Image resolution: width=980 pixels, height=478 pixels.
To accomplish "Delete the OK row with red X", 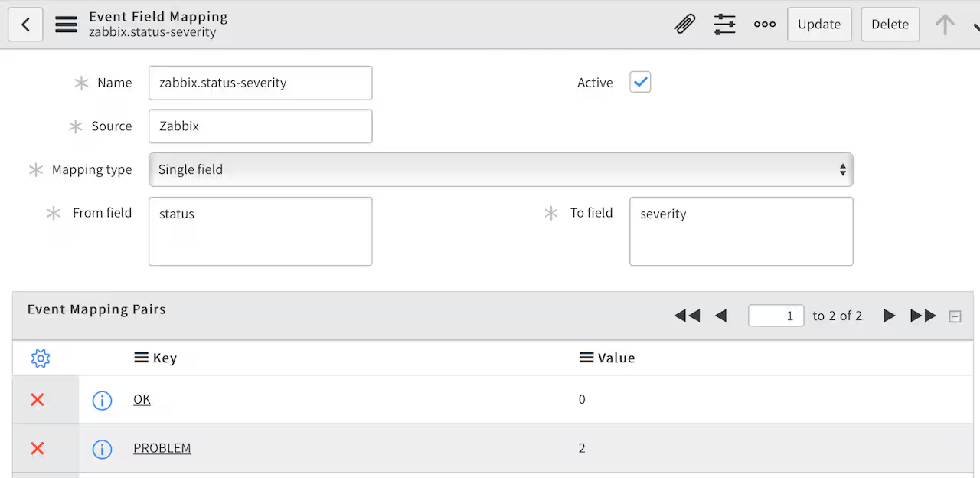I will coord(37,399).
